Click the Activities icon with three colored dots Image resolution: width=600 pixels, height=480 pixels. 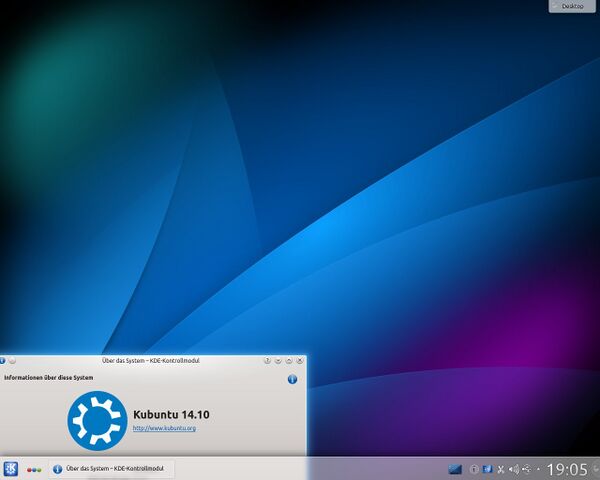click(x=34, y=469)
